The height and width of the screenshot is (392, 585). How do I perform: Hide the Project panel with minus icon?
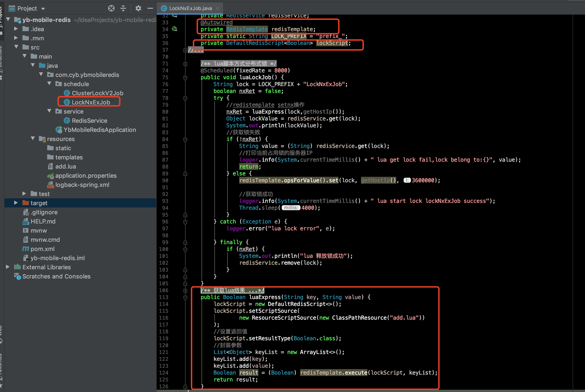tap(150, 8)
